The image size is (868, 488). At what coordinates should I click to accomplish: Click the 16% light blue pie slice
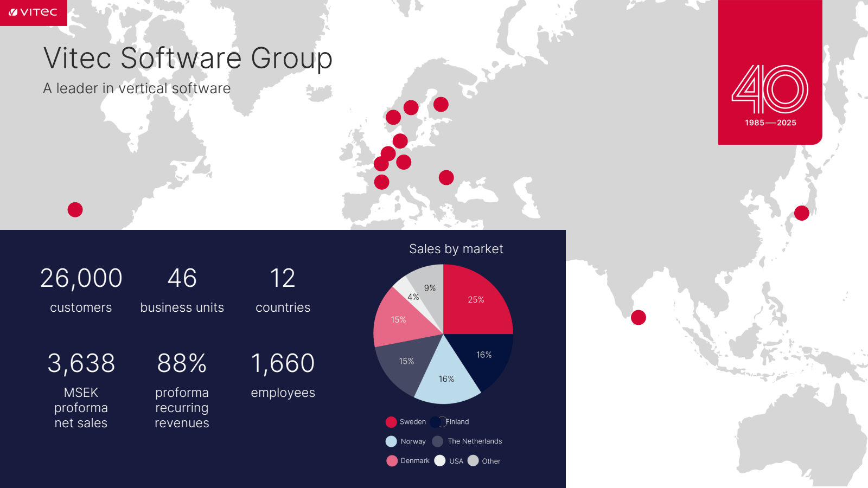pyautogui.click(x=446, y=380)
